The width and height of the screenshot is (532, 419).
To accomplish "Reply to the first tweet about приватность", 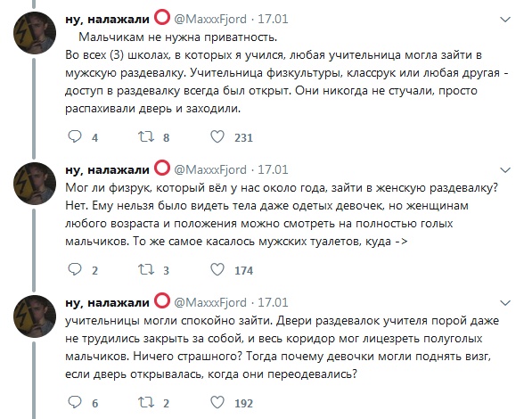I will coord(75,136).
